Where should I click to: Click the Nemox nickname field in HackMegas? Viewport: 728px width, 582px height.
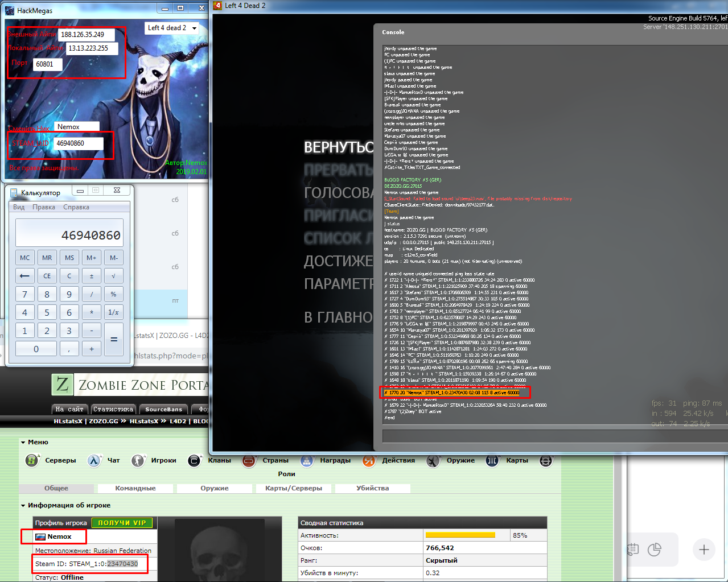(77, 127)
